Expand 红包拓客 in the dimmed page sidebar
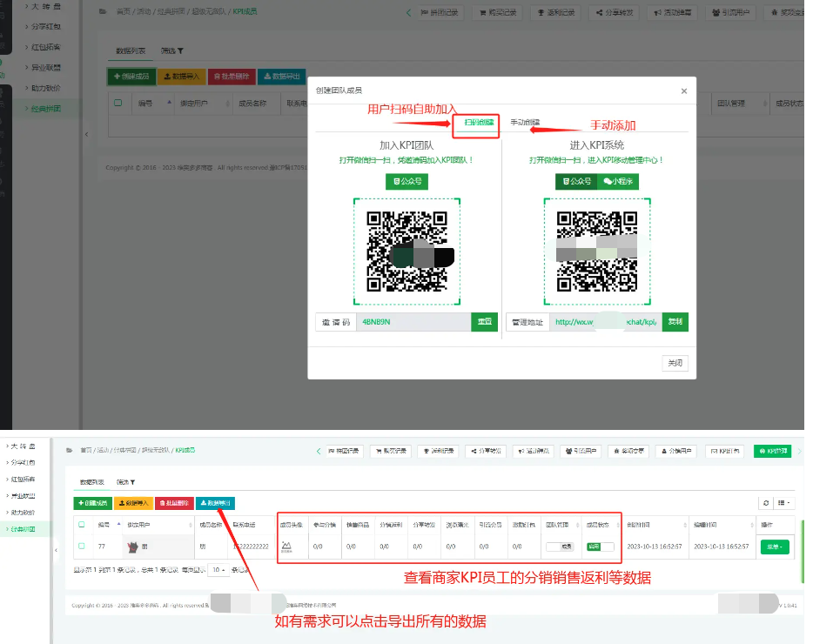Image resolution: width=813 pixels, height=644 pixels. [43, 47]
